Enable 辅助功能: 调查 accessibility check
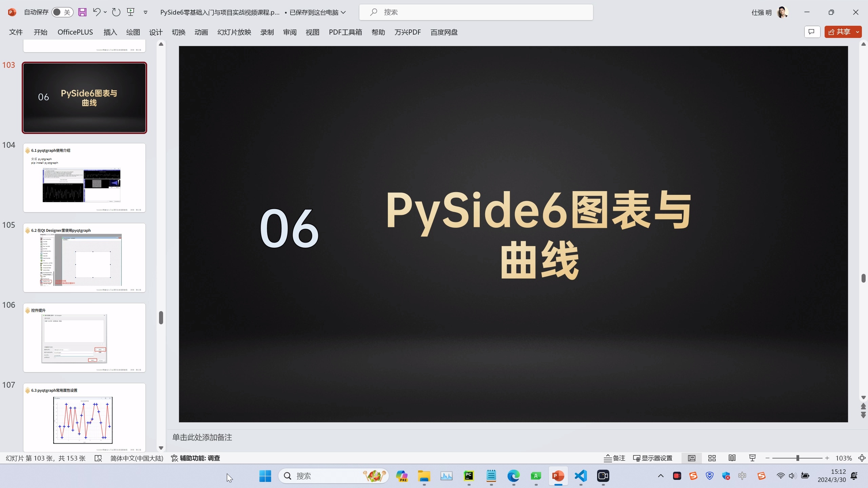 pyautogui.click(x=196, y=458)
